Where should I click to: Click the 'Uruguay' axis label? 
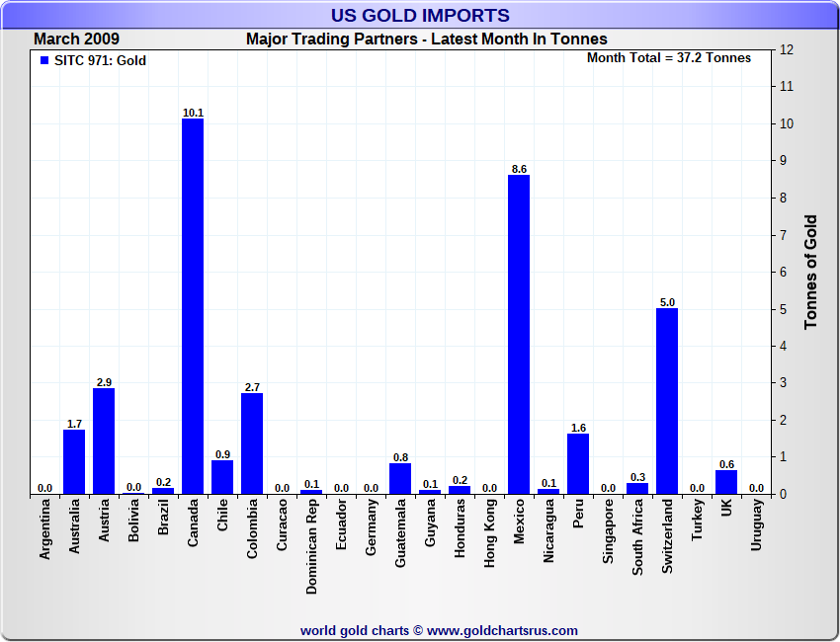tap(756, 524)
